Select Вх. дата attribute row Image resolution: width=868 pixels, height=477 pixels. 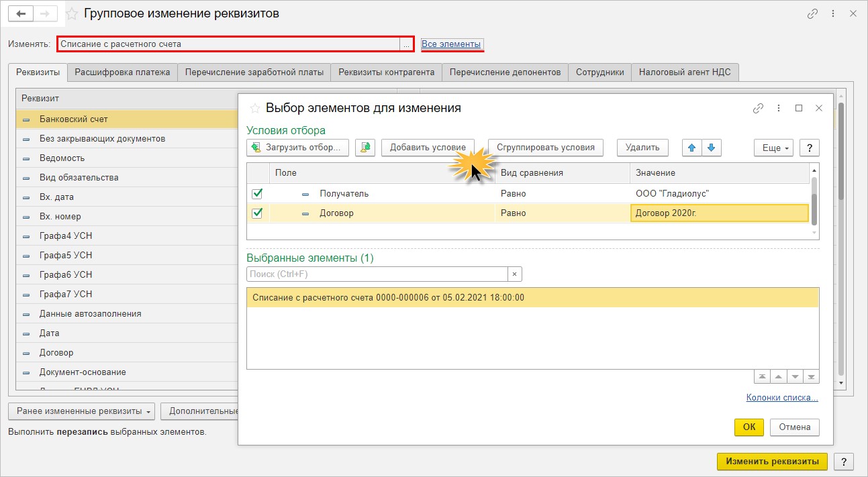tap(128, 197)
